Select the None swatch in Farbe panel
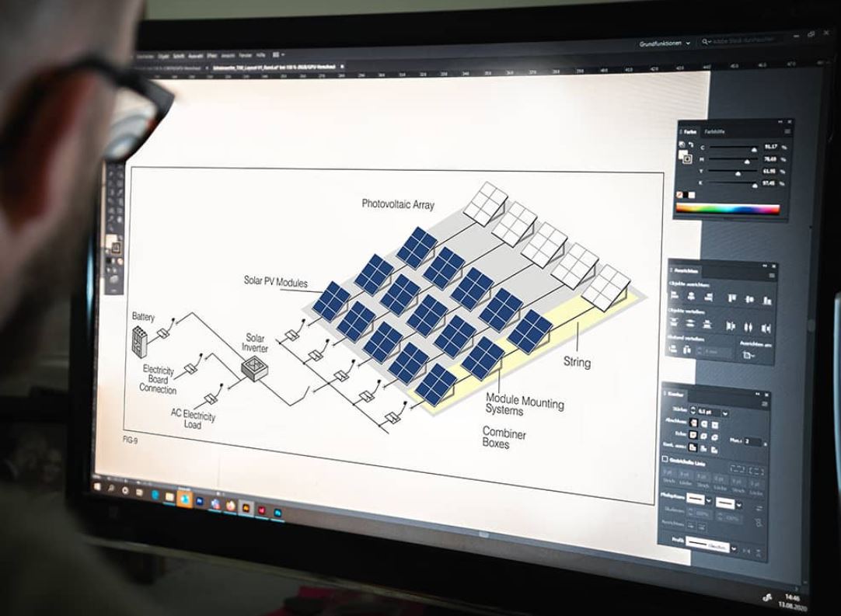Viewport: 841px width, 616px height. 679,195
